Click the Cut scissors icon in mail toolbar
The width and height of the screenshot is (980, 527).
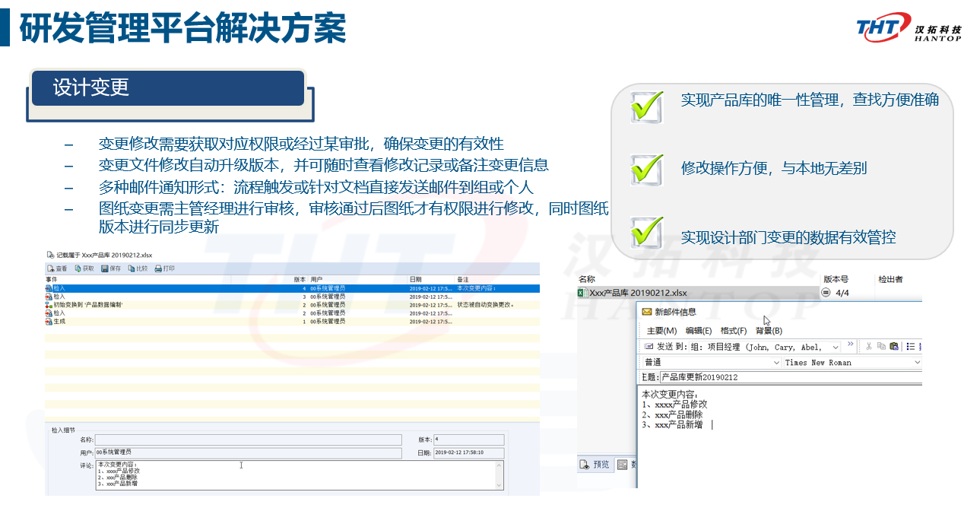coord(868,347)
